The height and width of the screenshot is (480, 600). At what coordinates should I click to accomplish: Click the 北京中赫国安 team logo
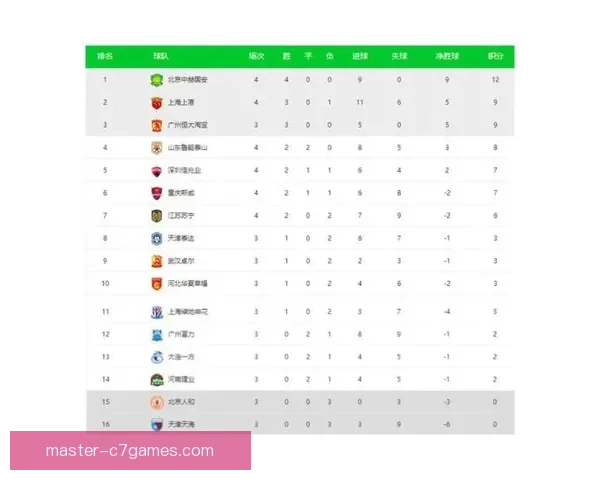point(156,80)
